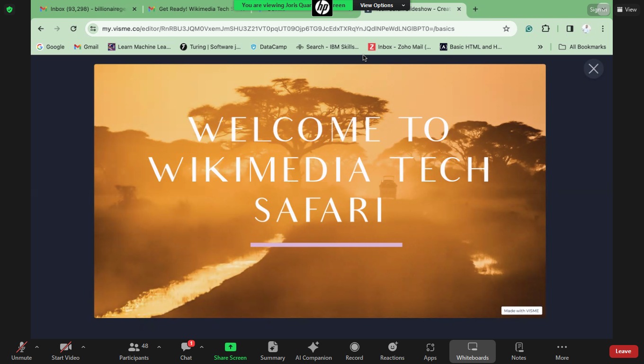Close the Inbox browser tab
Screen dimensions: 644x364
[x=134, y=9]
